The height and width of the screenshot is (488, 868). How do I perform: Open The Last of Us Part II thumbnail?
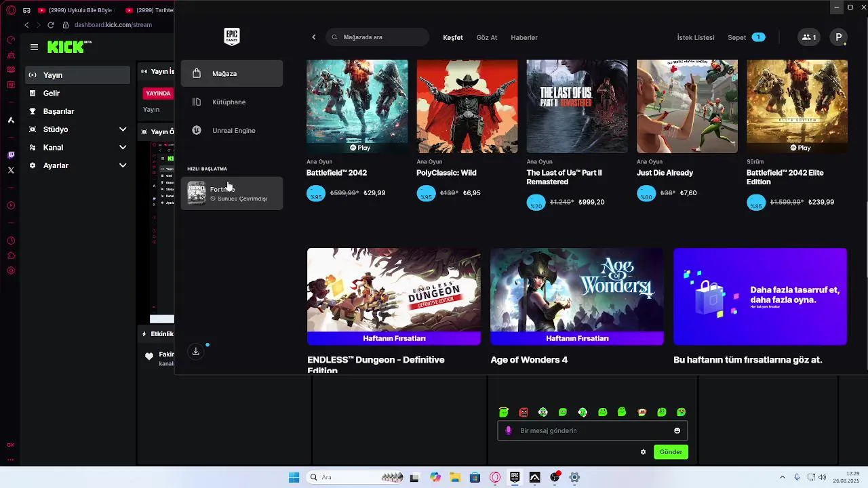click(577, 106)
